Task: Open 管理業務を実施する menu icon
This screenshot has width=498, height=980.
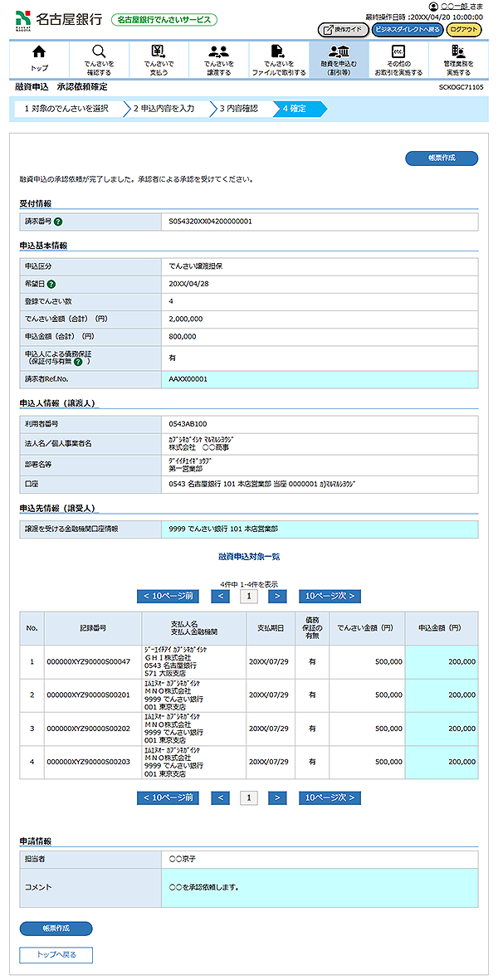Action: (457, 52)
